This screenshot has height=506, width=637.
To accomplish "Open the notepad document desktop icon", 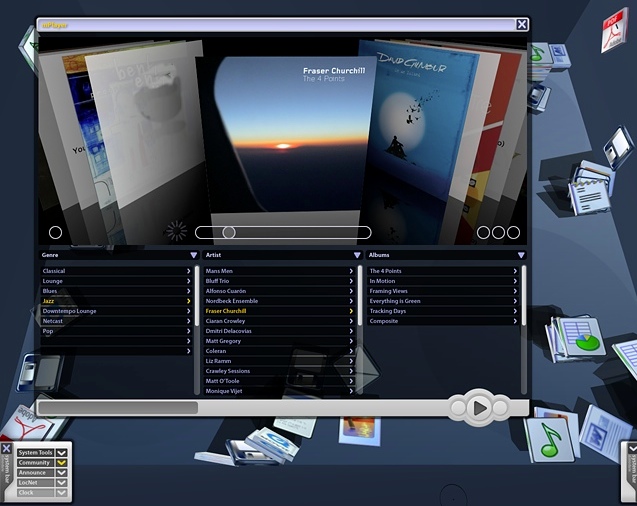I will [x=591, y=197].
